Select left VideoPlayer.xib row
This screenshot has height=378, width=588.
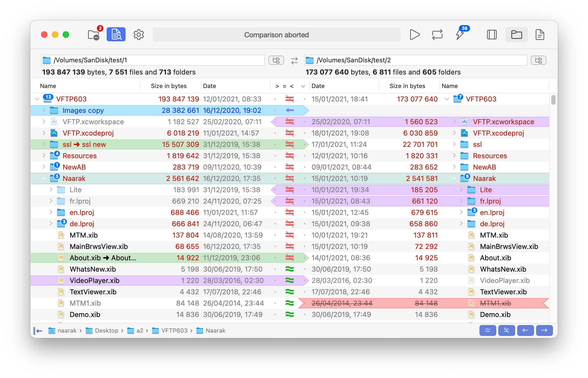(x=170, y=281)
